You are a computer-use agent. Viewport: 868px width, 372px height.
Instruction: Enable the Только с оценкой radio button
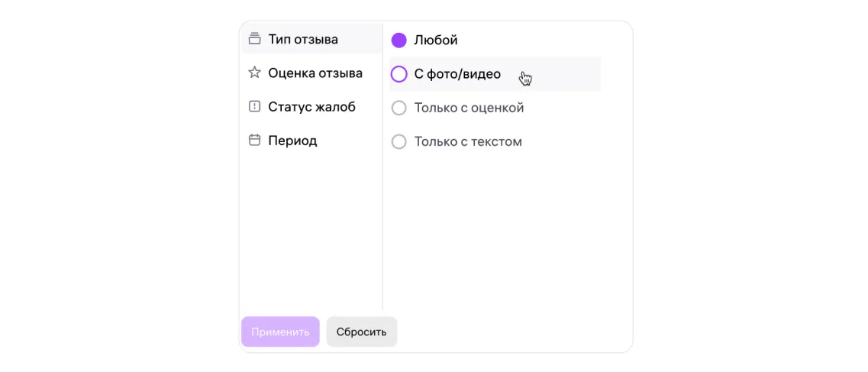pos(399,108)
